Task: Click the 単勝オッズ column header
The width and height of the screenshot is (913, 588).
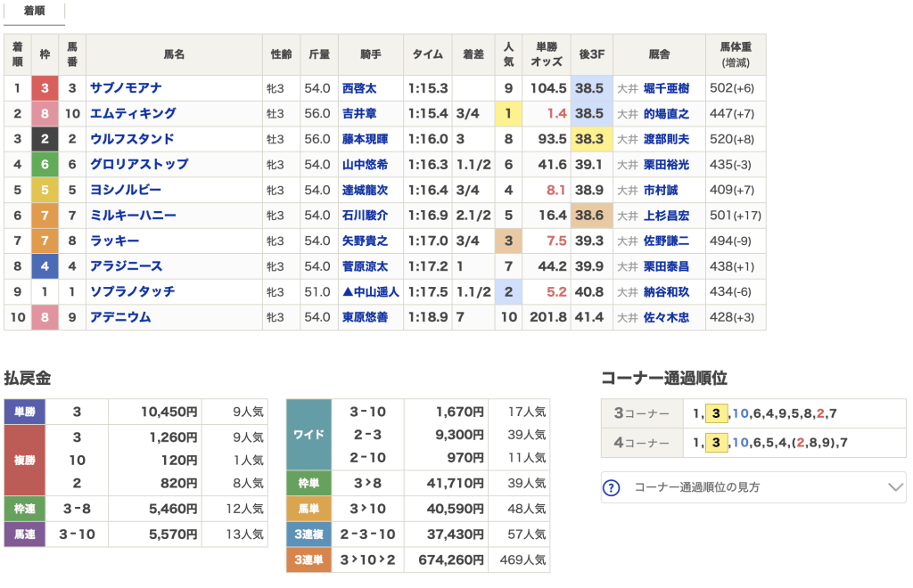Action: [x=547, y=54]
